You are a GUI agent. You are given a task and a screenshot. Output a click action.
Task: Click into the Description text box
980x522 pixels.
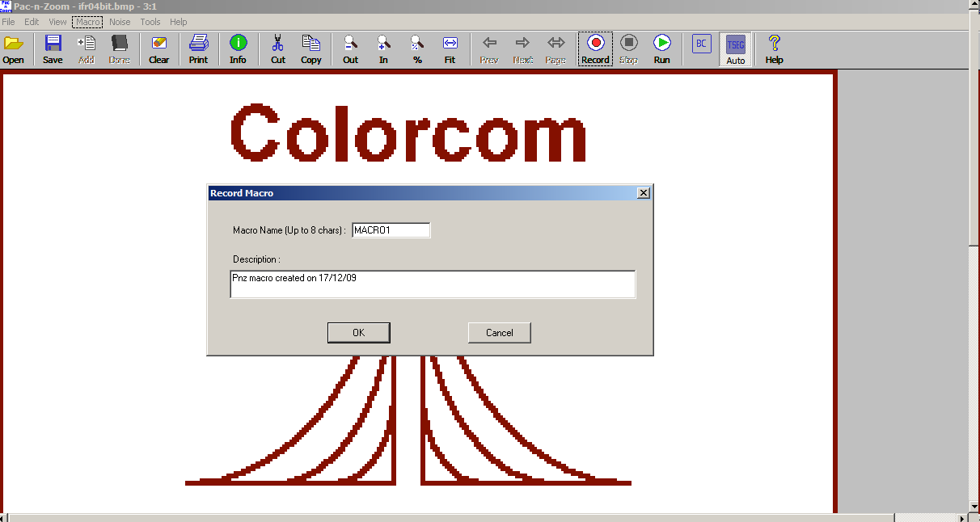click(433, 284)
